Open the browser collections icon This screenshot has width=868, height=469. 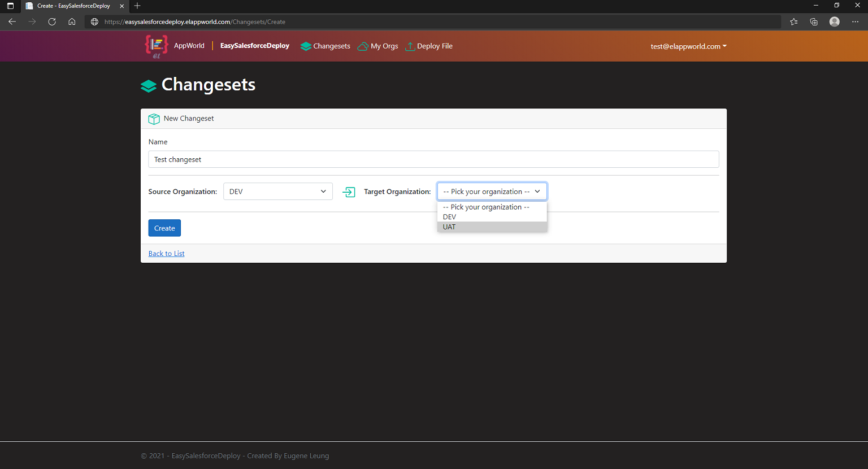click(814, 21)
